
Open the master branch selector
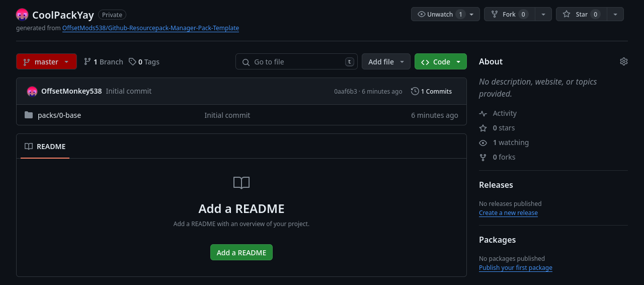click(46, 61)
